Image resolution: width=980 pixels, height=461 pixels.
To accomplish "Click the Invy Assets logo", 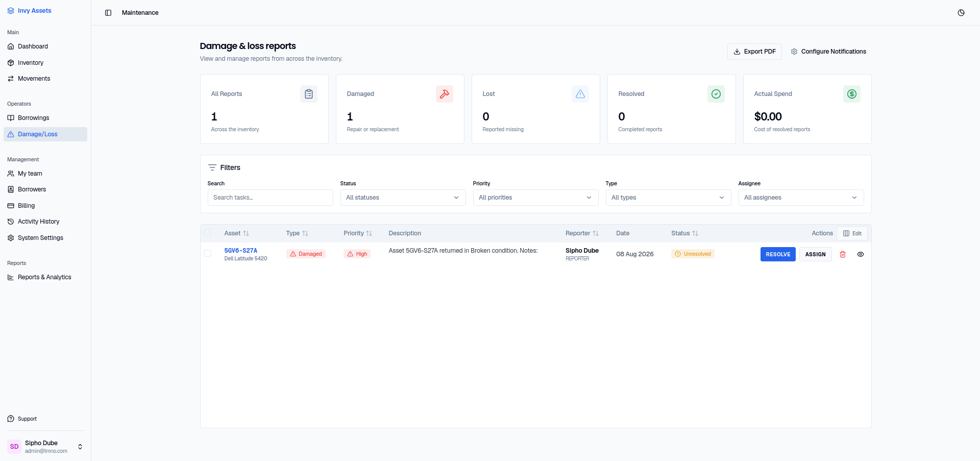I will [x=29, y=11].
